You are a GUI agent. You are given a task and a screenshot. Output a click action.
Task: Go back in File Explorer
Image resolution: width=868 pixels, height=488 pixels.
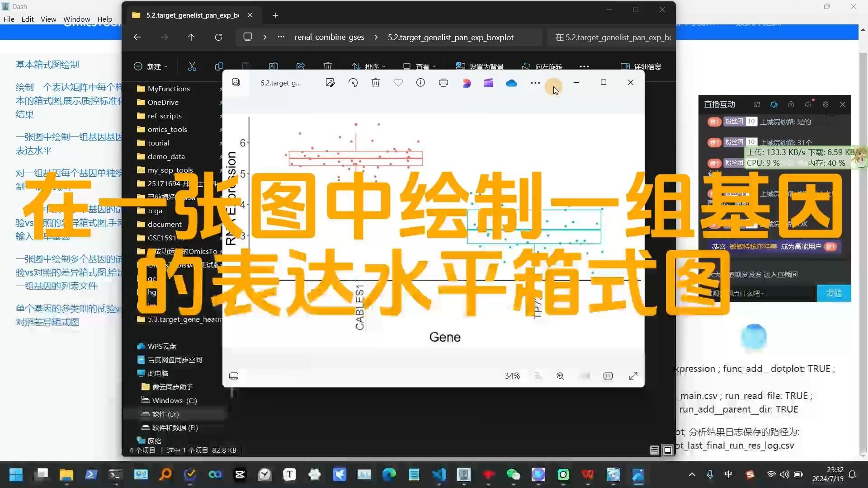coord(137,38)
